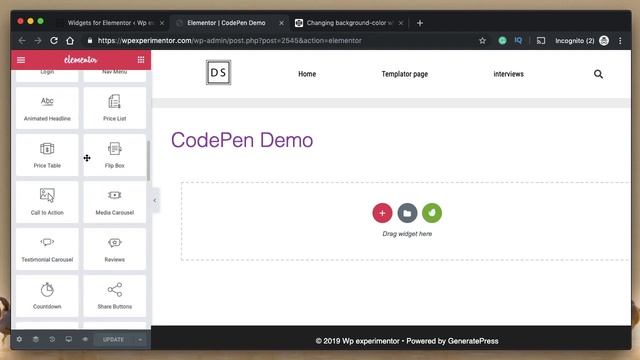Open the Elementor widgets grid icon
Image resolution: width=640 pixels, height=360 pixels.
pyautogui.click(x=141, y=60)
